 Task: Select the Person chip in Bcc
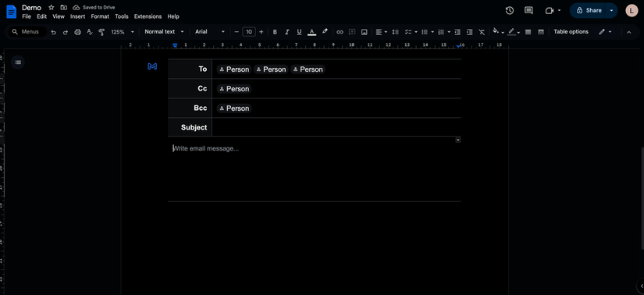coord(233,108)
